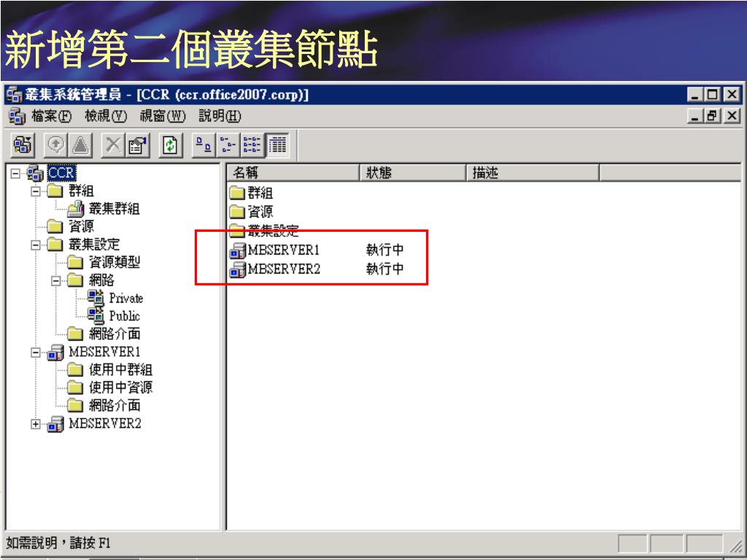Screen dimensions: 747x560
Task: Collapse the 叢集設定 tree branch
Action: [x=36, y=245]
